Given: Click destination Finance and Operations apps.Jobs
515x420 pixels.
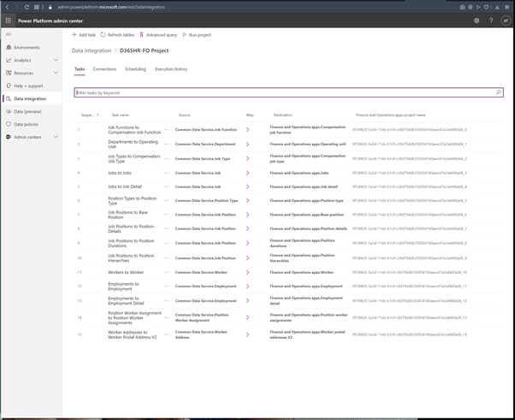Looking at the screenshot, I should pyautogui.click(x=299, y=173).
